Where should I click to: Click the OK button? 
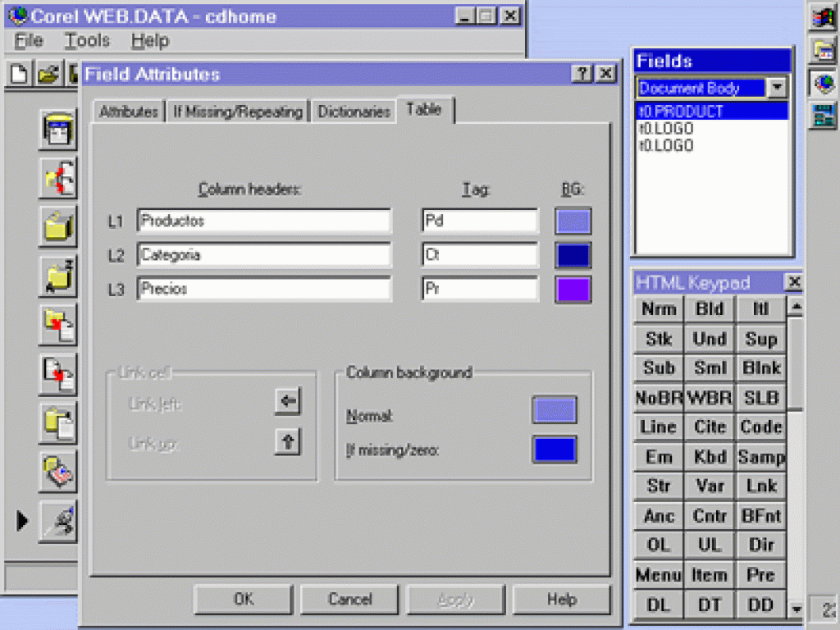click(x=244, y=600)
